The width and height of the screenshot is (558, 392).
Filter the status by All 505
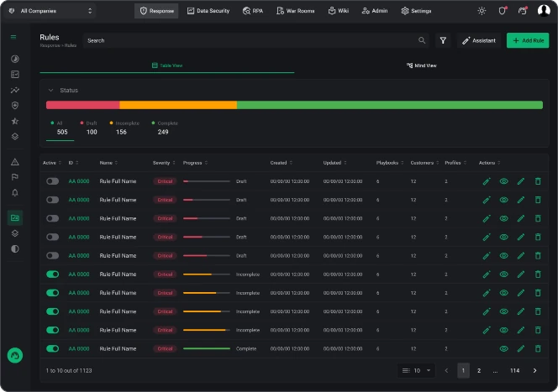(x=60, y=128)
